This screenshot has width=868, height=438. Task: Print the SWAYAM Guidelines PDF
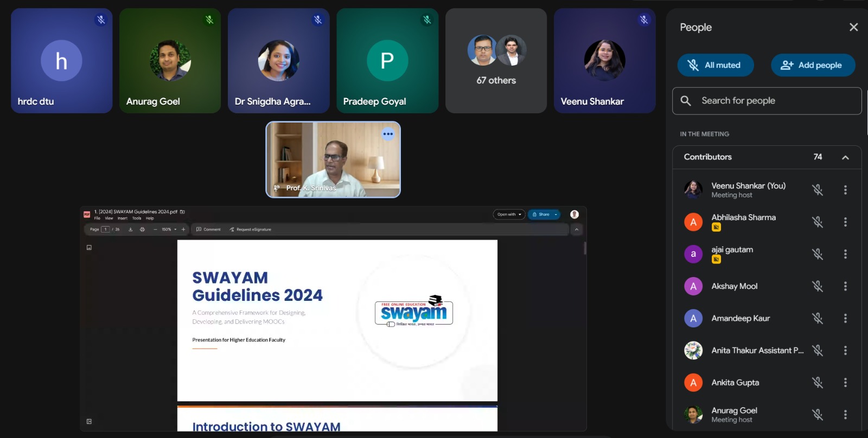point(142,229)
